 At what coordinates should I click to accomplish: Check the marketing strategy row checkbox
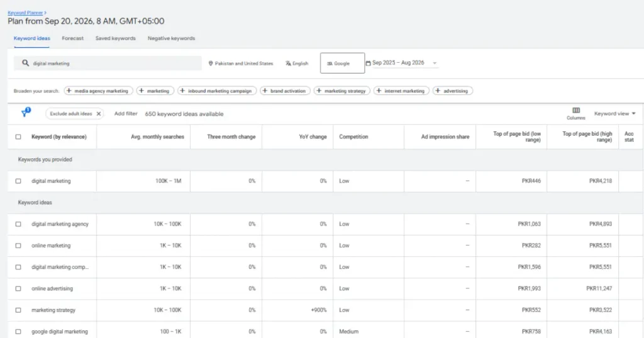[18, 310]
